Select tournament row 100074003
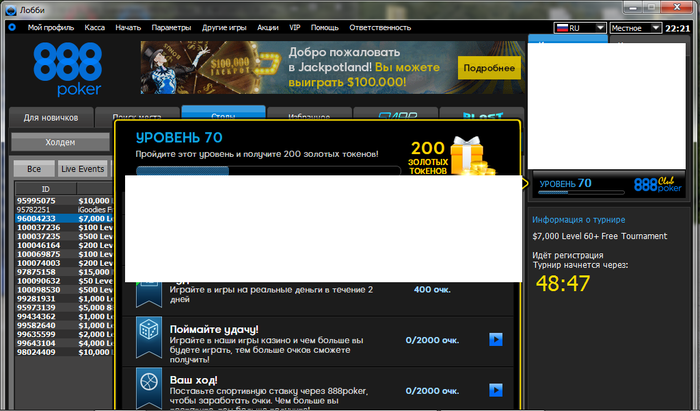Viewport: 700px width, 411px height. 64,263
